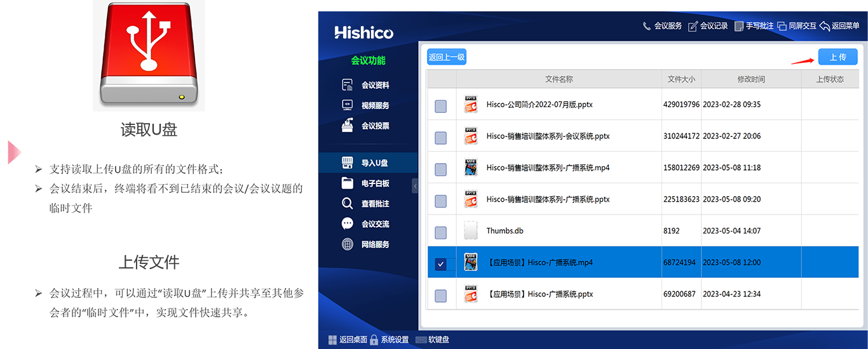Check the box for Hisco-公司简介2022-07月版.pptx
This screenshot has width=868, height=349.
440,106
